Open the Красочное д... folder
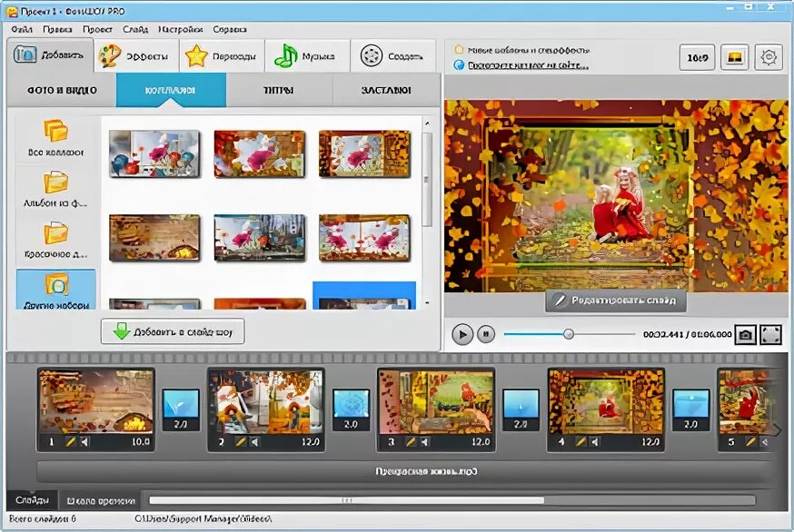 (x=55, y=240)
